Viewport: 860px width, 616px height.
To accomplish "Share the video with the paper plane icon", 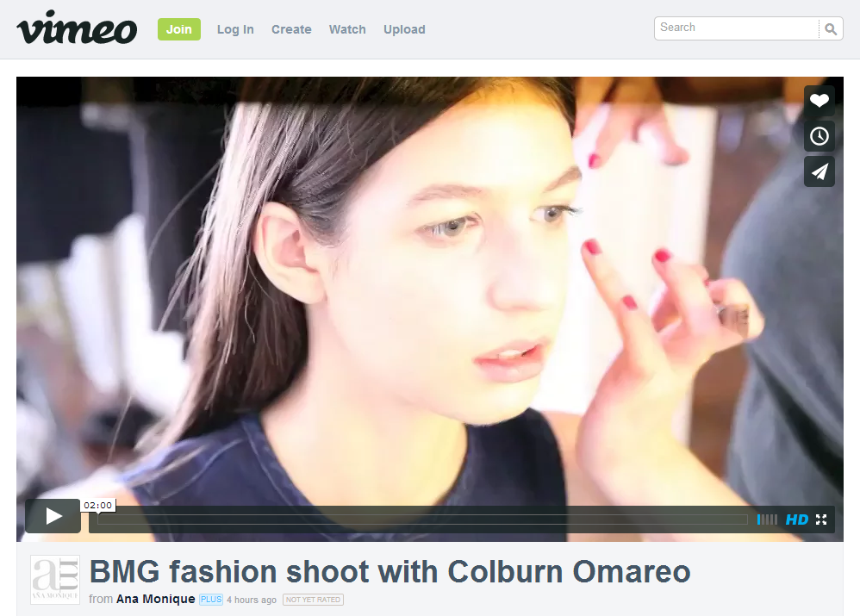I will click(819, 171).
